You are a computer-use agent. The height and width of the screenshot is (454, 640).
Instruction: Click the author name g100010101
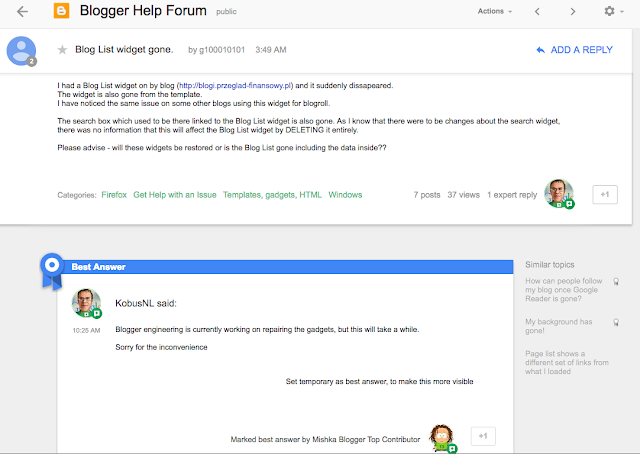click(x=222, y=50)
